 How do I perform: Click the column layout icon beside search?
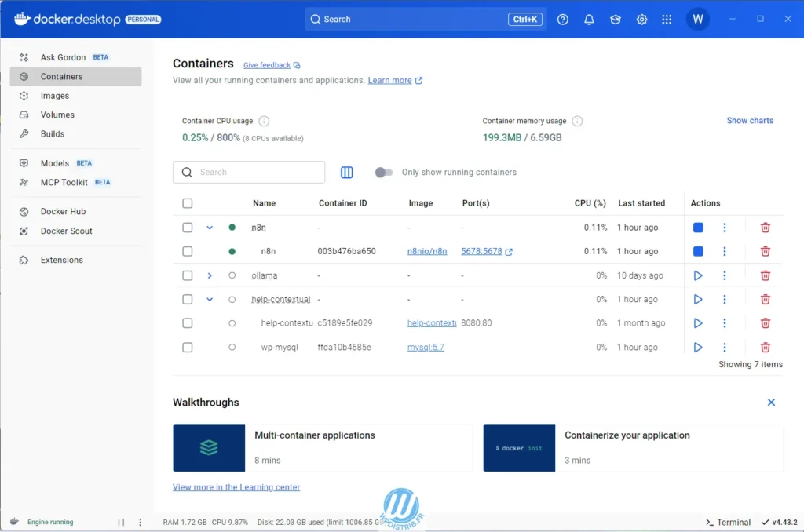[346, 172]
